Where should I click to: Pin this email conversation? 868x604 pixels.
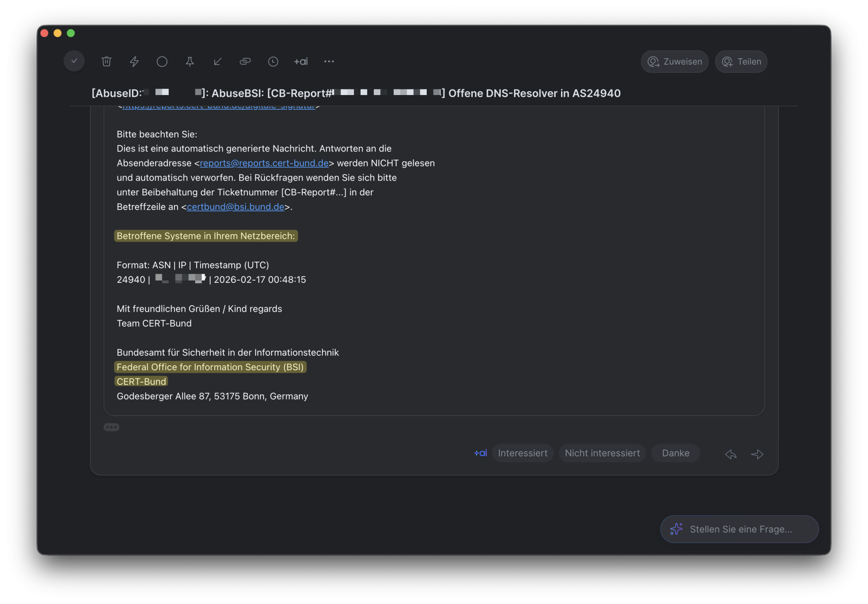click(190, 62)
